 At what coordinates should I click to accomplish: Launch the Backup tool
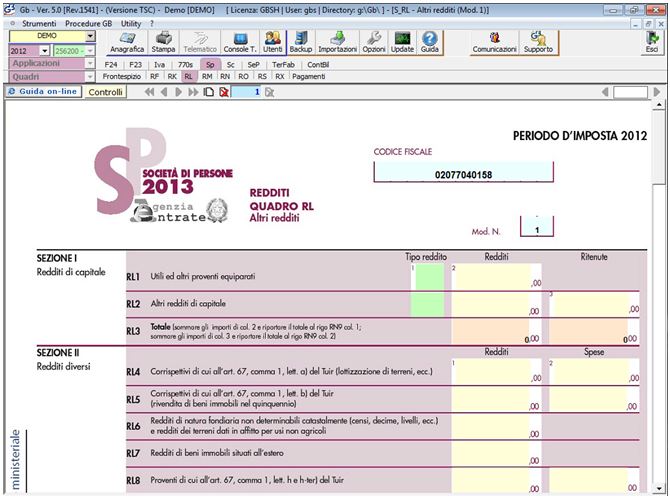300,43
